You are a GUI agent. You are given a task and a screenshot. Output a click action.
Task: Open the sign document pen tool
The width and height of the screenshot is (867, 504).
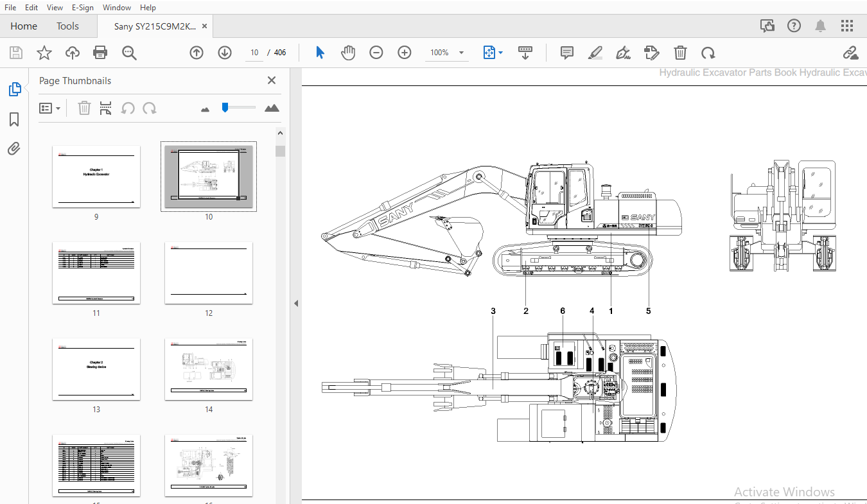pyautogui.click(x=623, y=53)
